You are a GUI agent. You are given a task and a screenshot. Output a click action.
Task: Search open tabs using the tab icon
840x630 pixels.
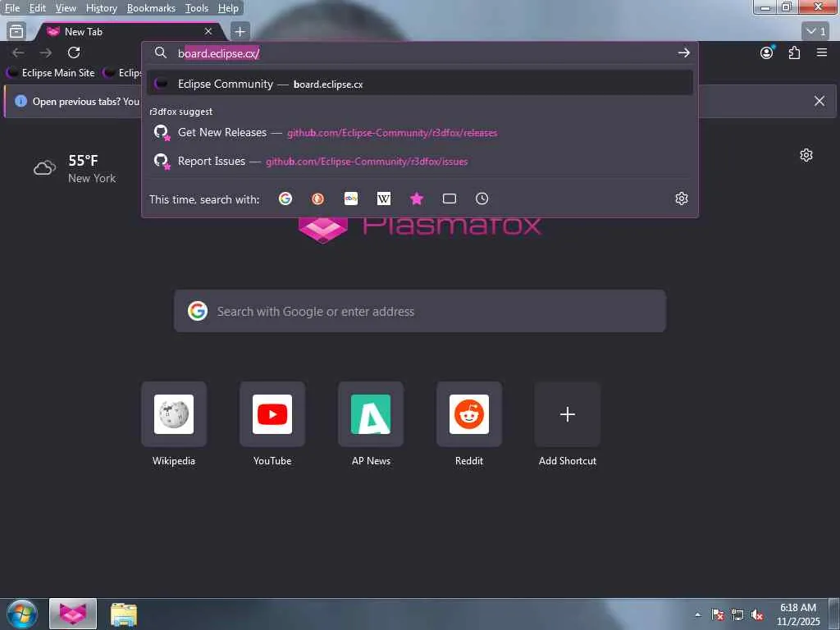point(450,199)
